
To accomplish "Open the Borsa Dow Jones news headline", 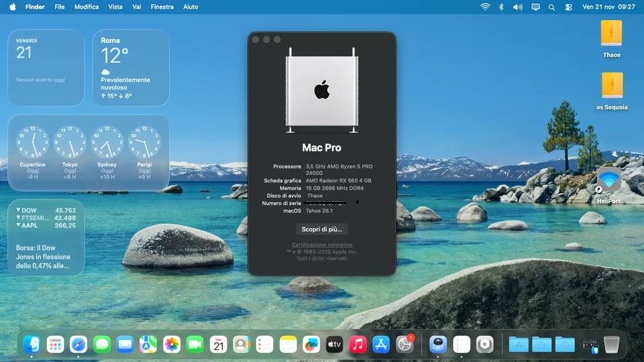I will coord(44,257).
